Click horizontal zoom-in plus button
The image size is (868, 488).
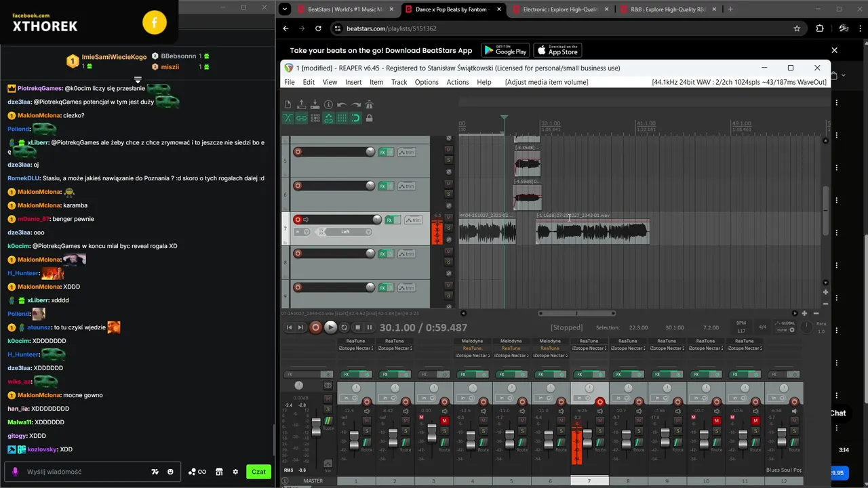[x=804, y=313]
